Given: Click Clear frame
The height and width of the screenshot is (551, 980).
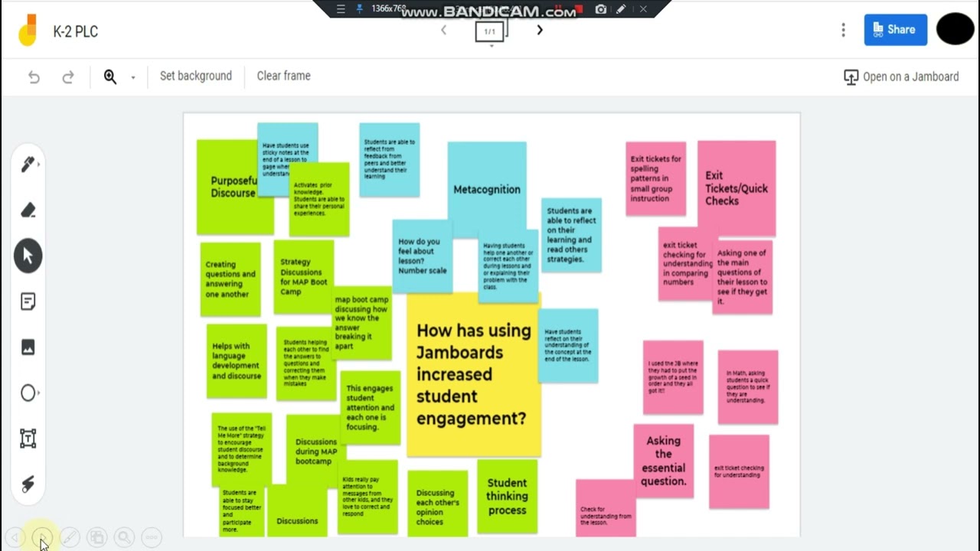Looking at the screenshot, I should pos(283,76).
